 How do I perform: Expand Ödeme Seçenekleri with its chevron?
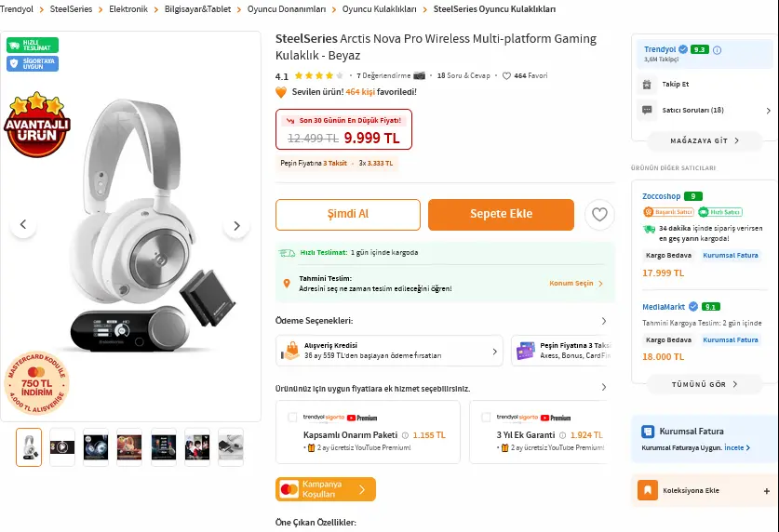tap(604, 321)
